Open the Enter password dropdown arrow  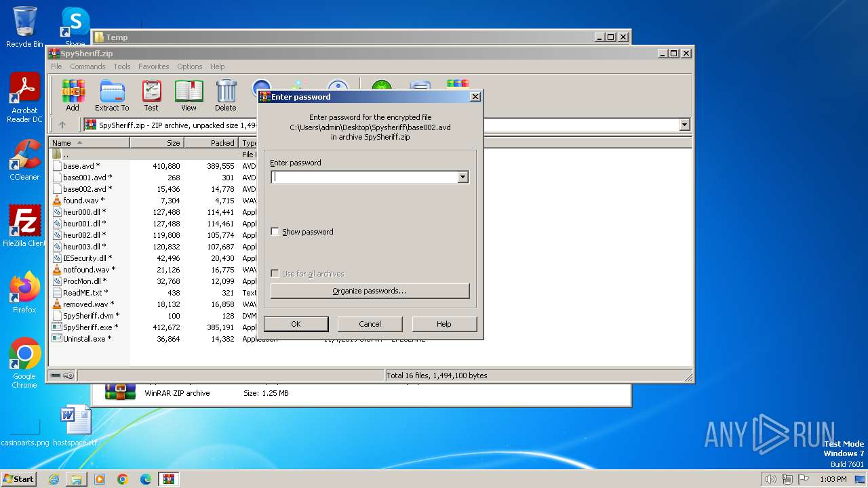[x=462, y=177]
